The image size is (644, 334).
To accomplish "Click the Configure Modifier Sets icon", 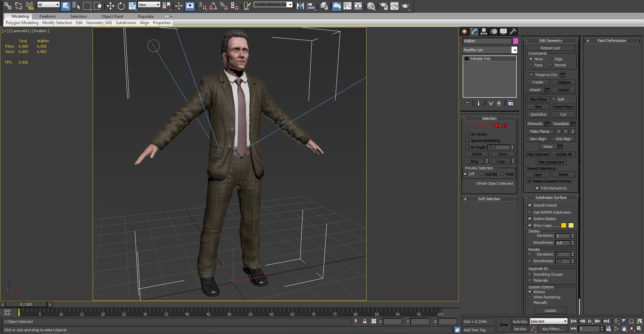I will point(511,103).
